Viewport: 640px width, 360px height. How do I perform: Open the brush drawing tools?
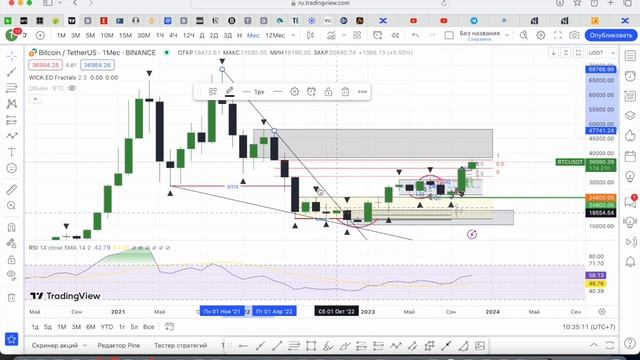pos(11,136)
